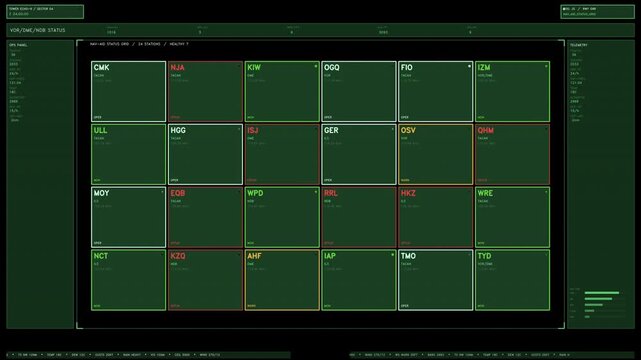Select the amber AHF station tile
This screenshot has height=360, width=641.
point(282,280)
